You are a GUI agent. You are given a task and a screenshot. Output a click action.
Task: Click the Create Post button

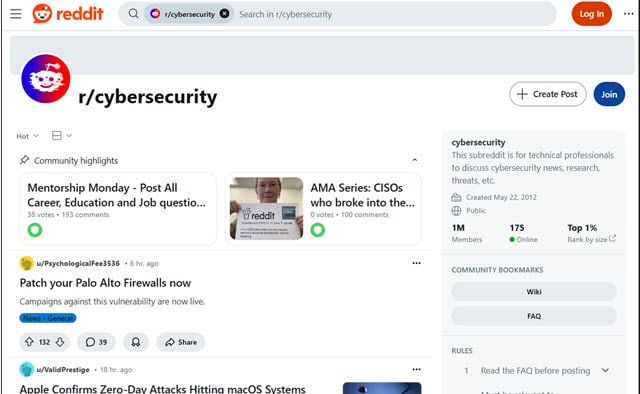click(548, 94)
